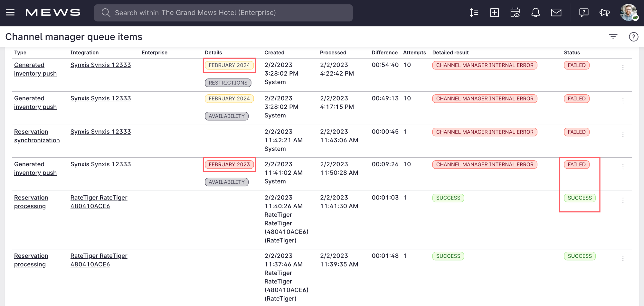Click FEBRUARY 2023 tag
The width and height of the screenshot is (644, 306).
pyautogui.click(x=229, y=165)
